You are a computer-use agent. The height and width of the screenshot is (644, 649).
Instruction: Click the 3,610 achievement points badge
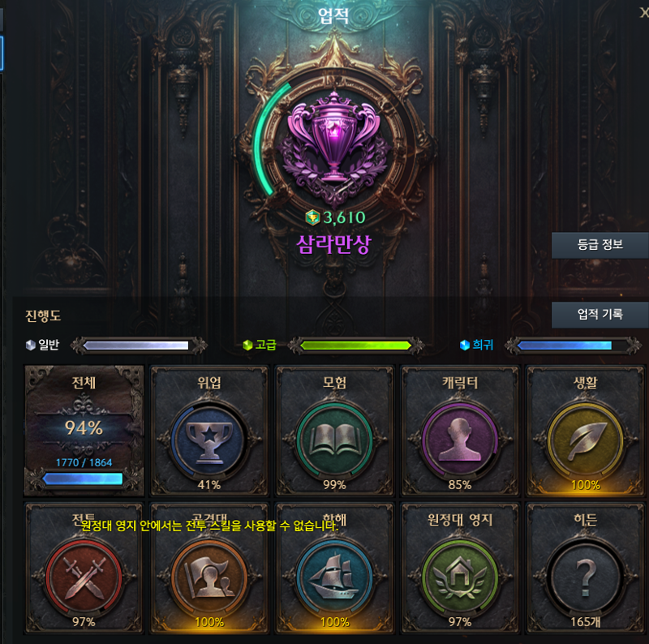coord(335,217)
